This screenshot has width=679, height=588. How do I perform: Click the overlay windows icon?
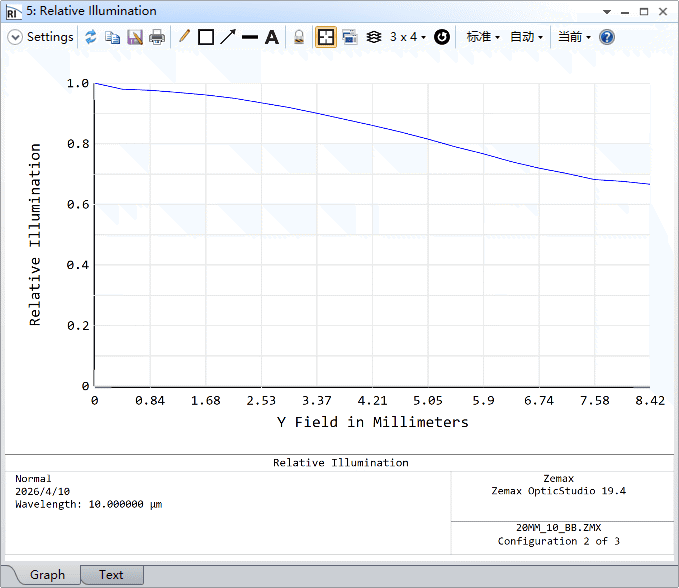click(350, 37)
